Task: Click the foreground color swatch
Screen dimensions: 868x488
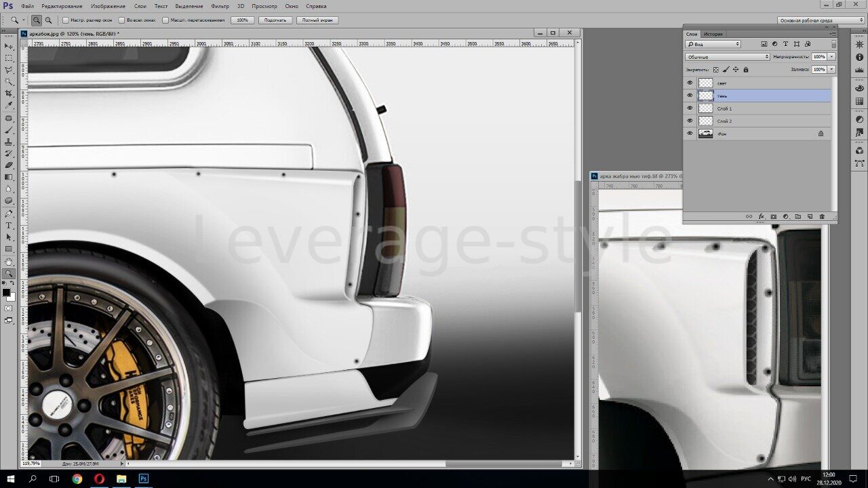Action: click(x=6, y=292)
